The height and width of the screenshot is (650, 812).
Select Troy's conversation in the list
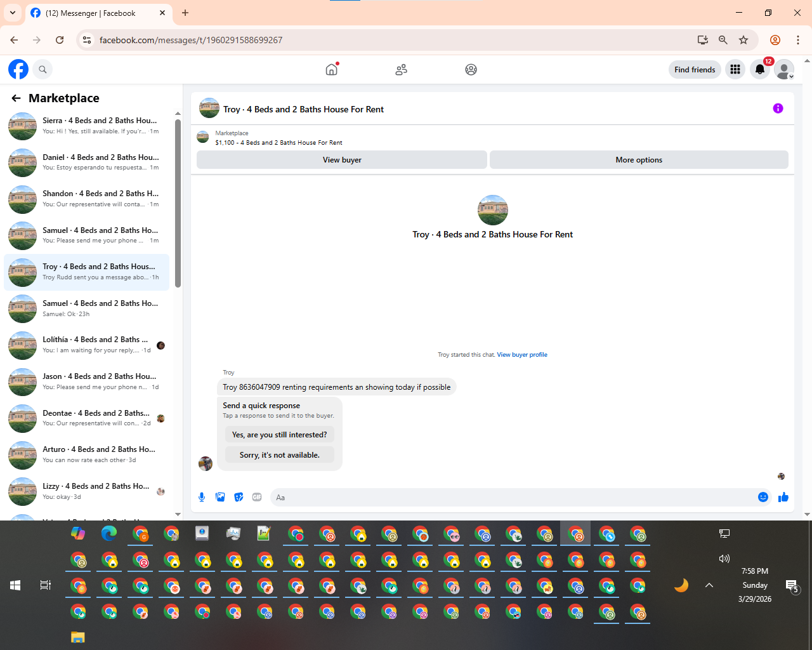[87, 272]
